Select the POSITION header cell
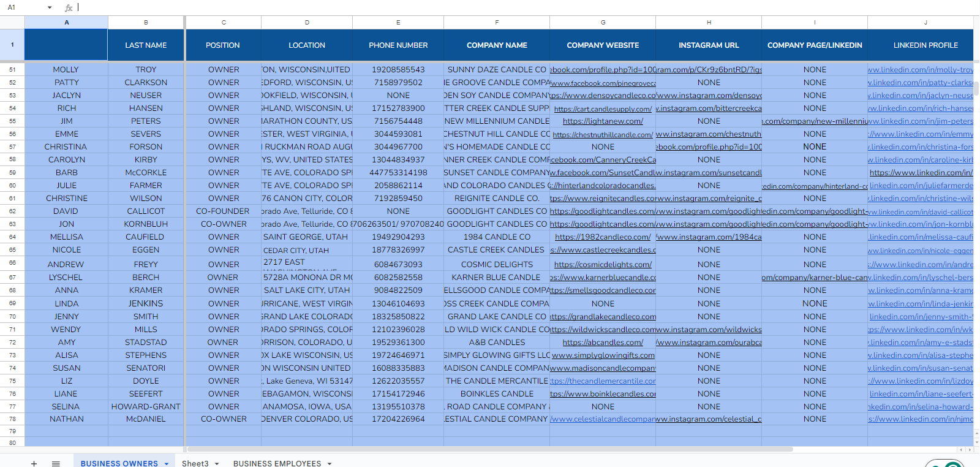 point(224,45)
